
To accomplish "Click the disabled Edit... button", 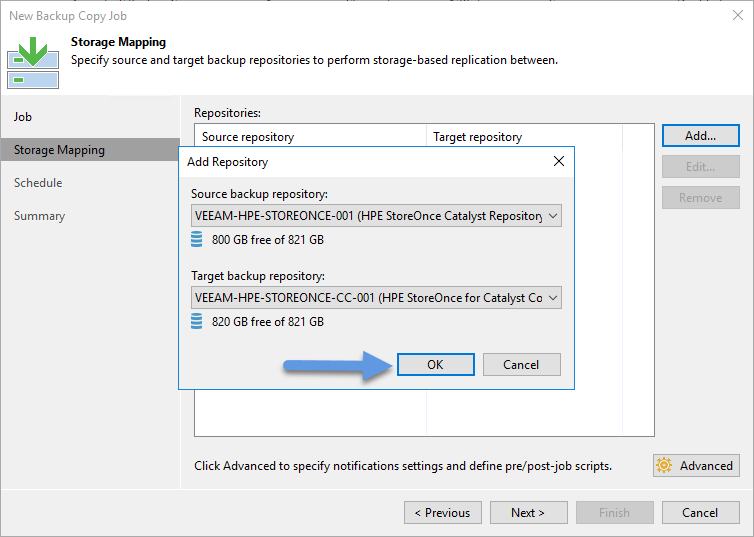I will [x=701, y=167].
